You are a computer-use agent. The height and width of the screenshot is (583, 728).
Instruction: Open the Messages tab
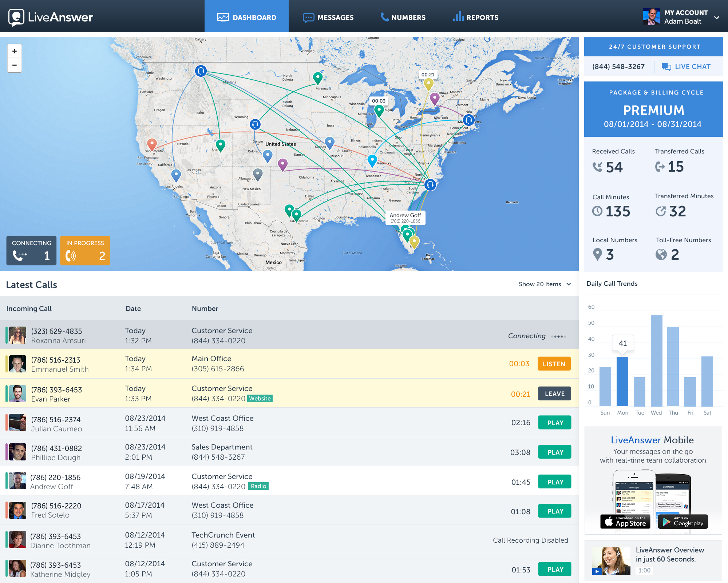(x=328, y=17)
